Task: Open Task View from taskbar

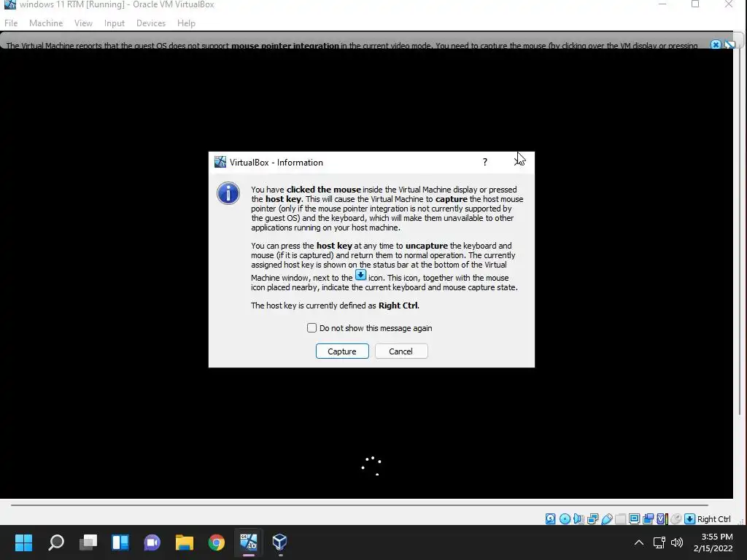Action: (88, 542)
